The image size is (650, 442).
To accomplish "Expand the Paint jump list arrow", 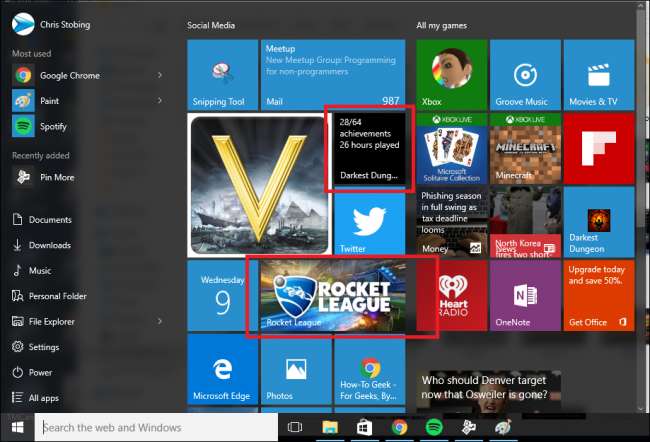I will pyautogui.click(x=160, y=100).
